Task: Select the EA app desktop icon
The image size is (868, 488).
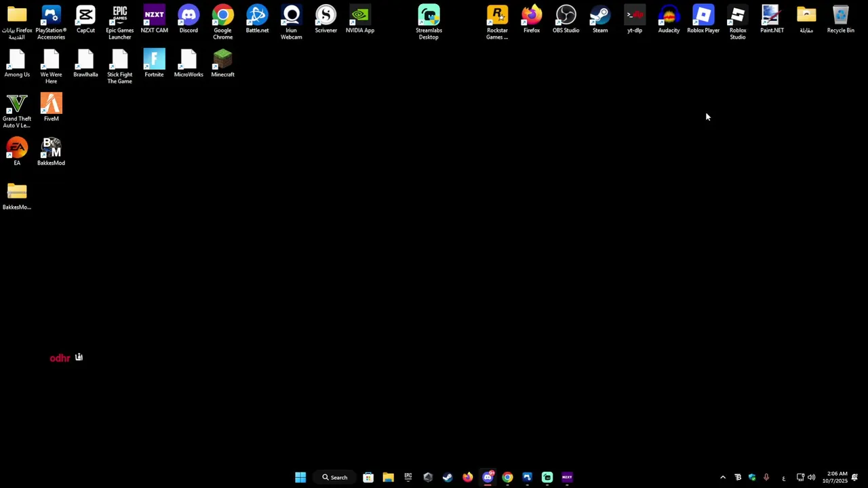Action: 17,152
